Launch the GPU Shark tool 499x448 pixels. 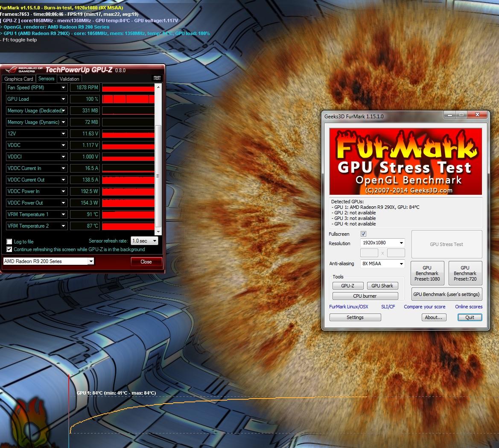382,286
